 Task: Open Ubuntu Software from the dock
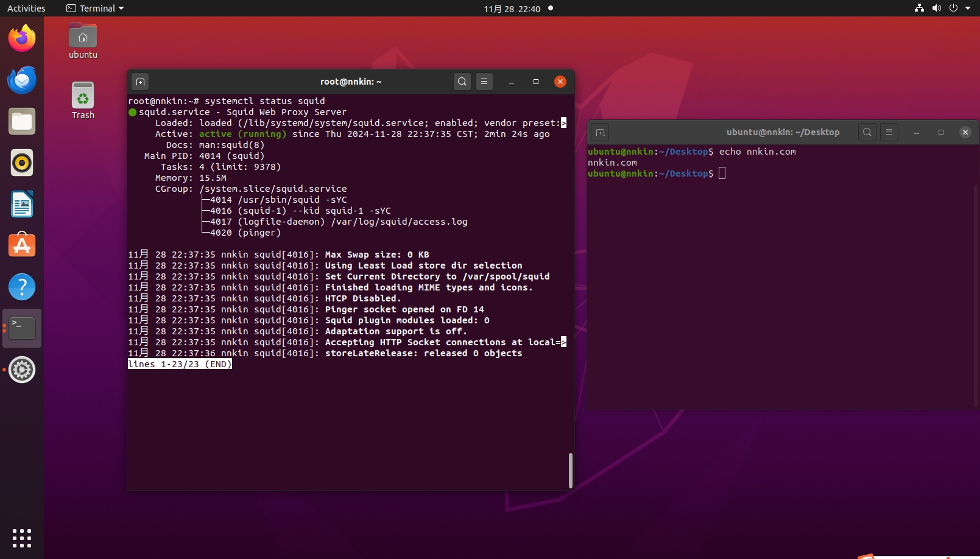click(22, 246)
